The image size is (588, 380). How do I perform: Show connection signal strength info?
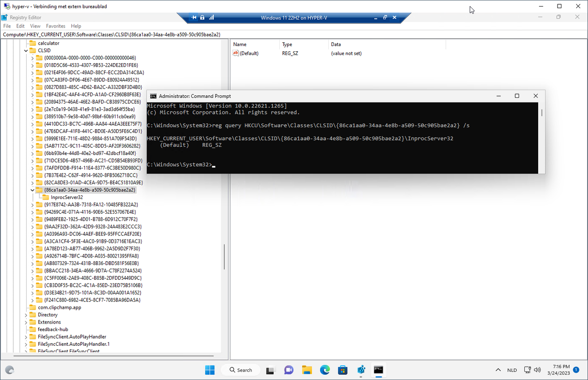click(211, 18)
